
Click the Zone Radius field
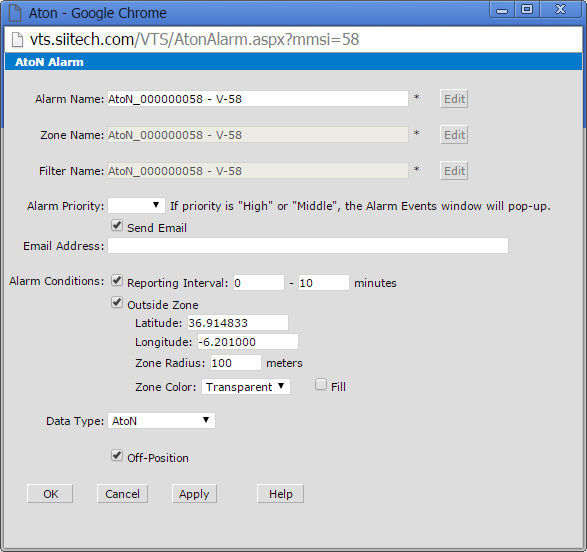pyautogui.click(x=235, y=363)
